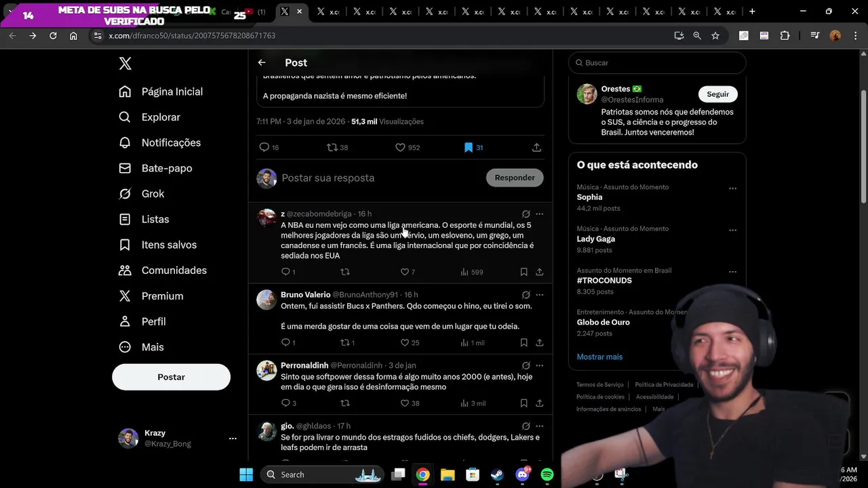Screen dimensions: 868x488
Task: Share the main post
Action: [536, 147]
